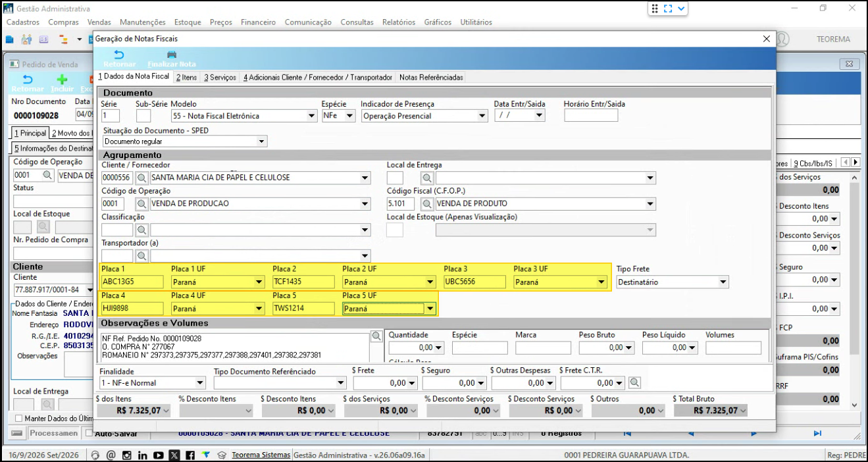Click the Placa 1 input field
Image resolution: width=868 pixels, height=462 pixels.
click(132, 282)
